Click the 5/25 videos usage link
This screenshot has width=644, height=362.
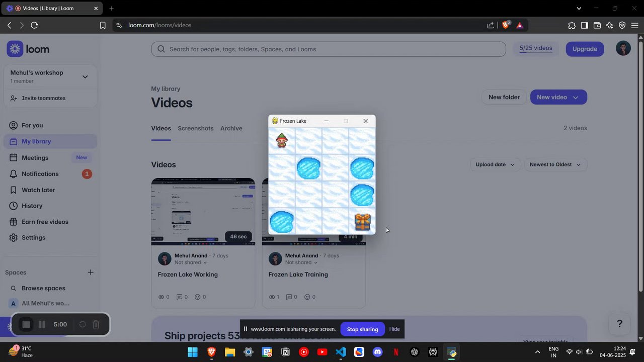click(536, 48)
